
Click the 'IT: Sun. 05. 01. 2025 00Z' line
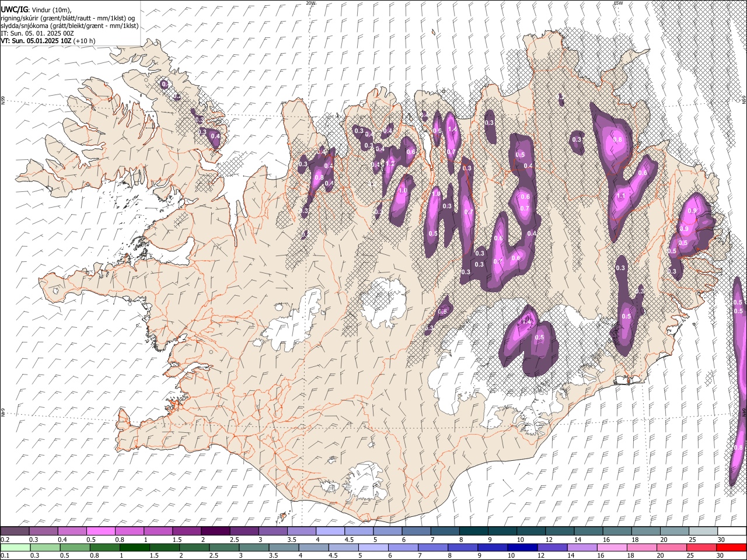(x=37, y=33)
